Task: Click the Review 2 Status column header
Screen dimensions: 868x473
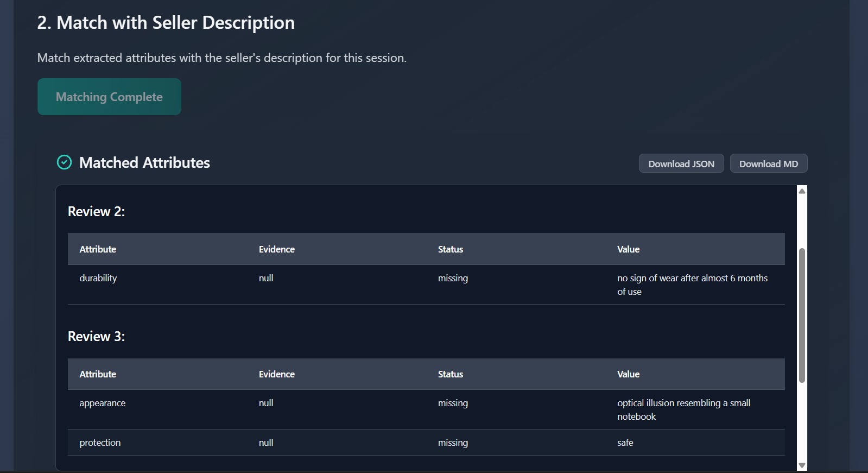Action: pyautogui.click(x=451, y=249)
